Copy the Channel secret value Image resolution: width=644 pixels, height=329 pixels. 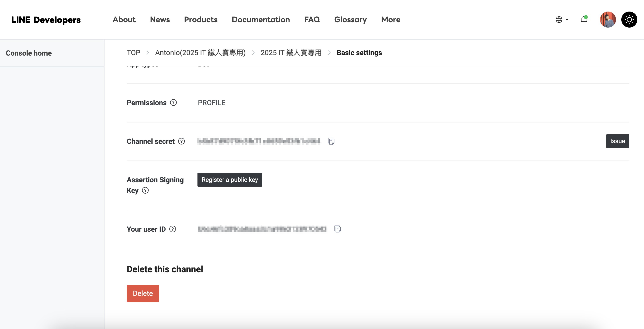click(x=331, y=141)
